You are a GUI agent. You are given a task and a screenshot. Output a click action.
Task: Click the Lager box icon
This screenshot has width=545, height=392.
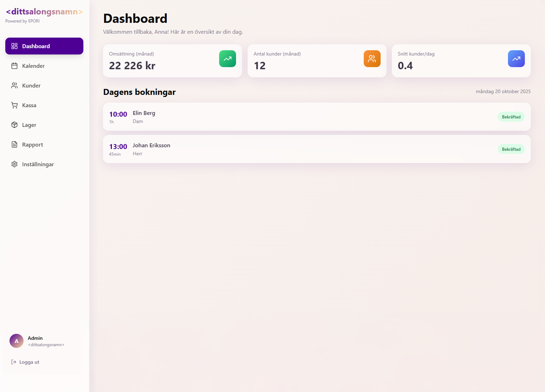pyautogui.click(x=15, y=125)
